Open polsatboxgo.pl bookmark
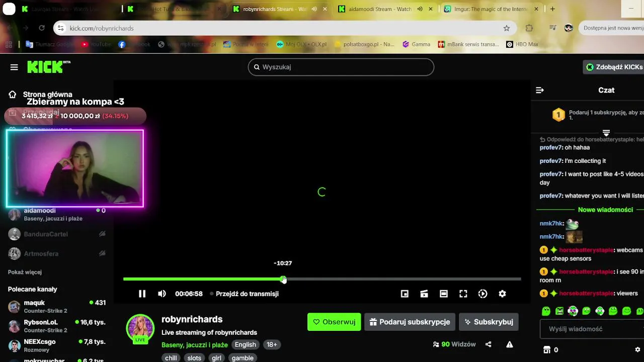 [364, 44]
